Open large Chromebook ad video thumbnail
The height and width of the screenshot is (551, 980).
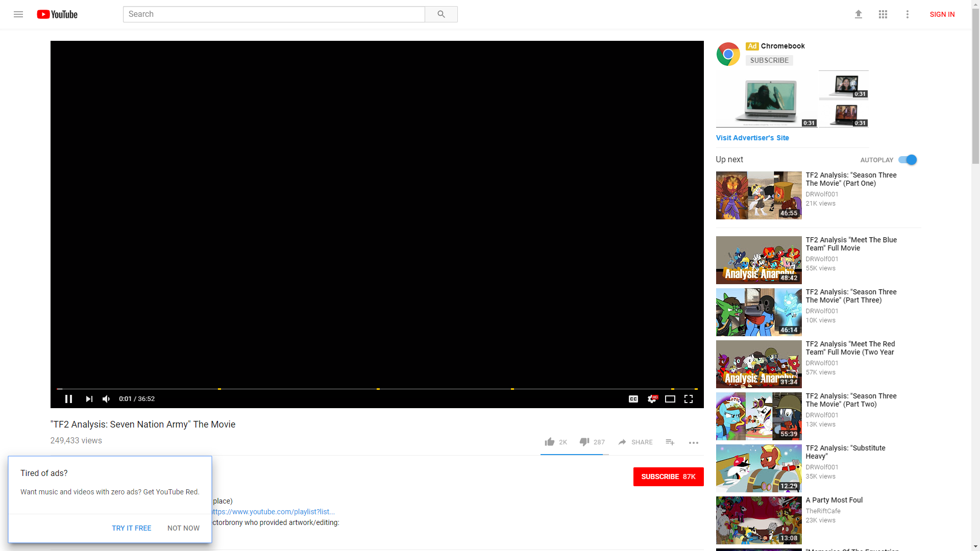coord(766,99)
